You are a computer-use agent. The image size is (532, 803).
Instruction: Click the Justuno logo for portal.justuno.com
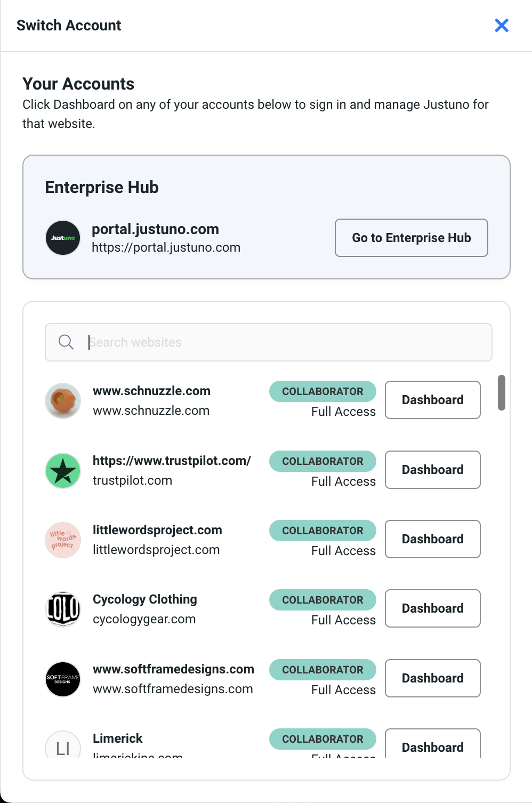(x=63, y=238)
